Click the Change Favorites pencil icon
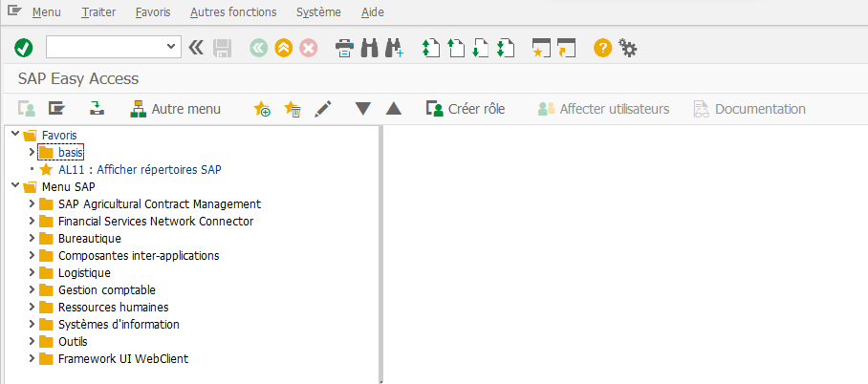The width and height of the screenshot is (868, 384). click(322, 109)
